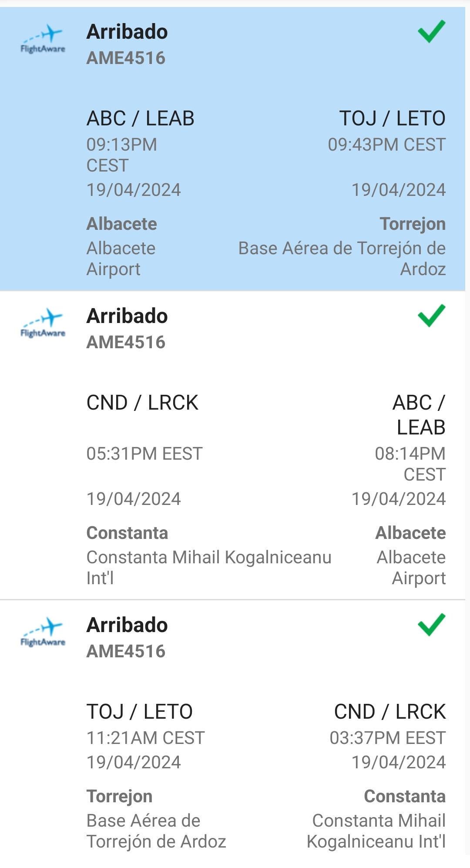Tap FlightAware logo on the Torrejon–Constanta flight

(43, 633)
